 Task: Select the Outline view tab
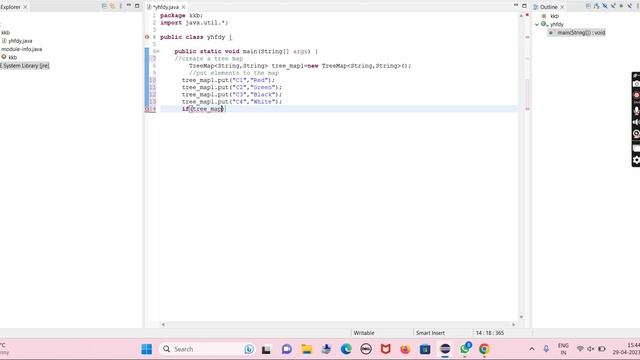coord(549,7)
